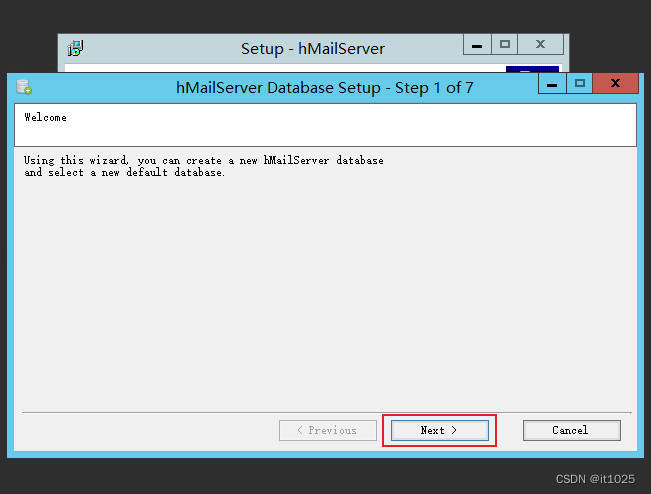Close the Setup - hMailServer window behind
651x494 pixels.
click(x=540, y=44)
